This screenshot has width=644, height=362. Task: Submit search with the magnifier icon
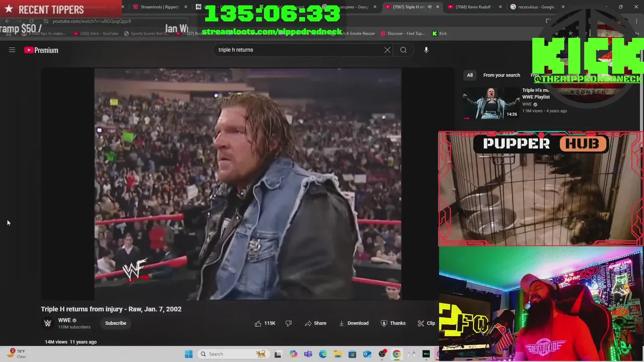pos(404,50)
